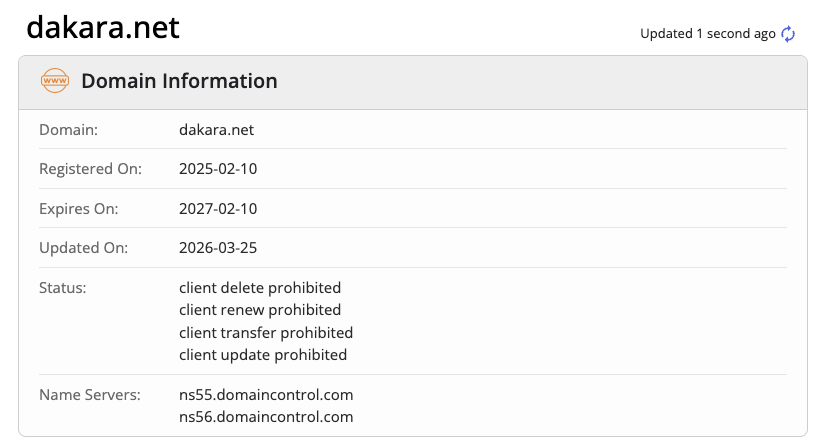This screenshot has height=446, width=819.
Task: Click the 'client renew prohibited' status
Action: pyautogui.click(x=260, y=310)
